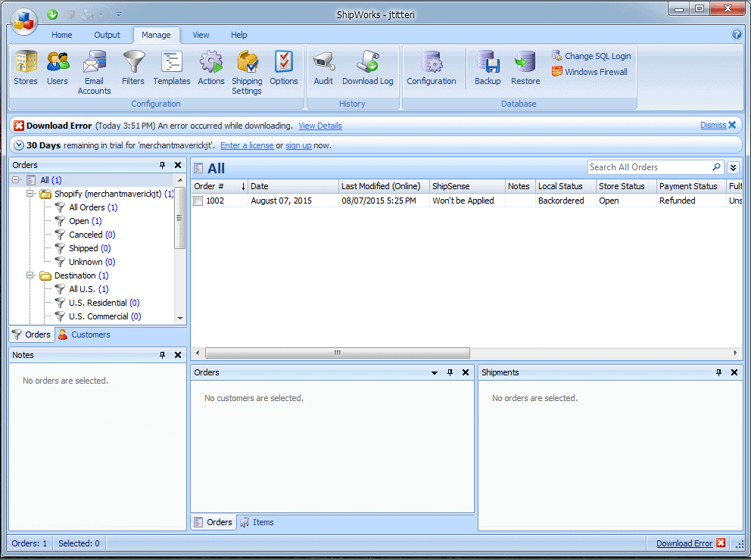Open the Options dialog
The image size is (751, 560).
point(284,68)
